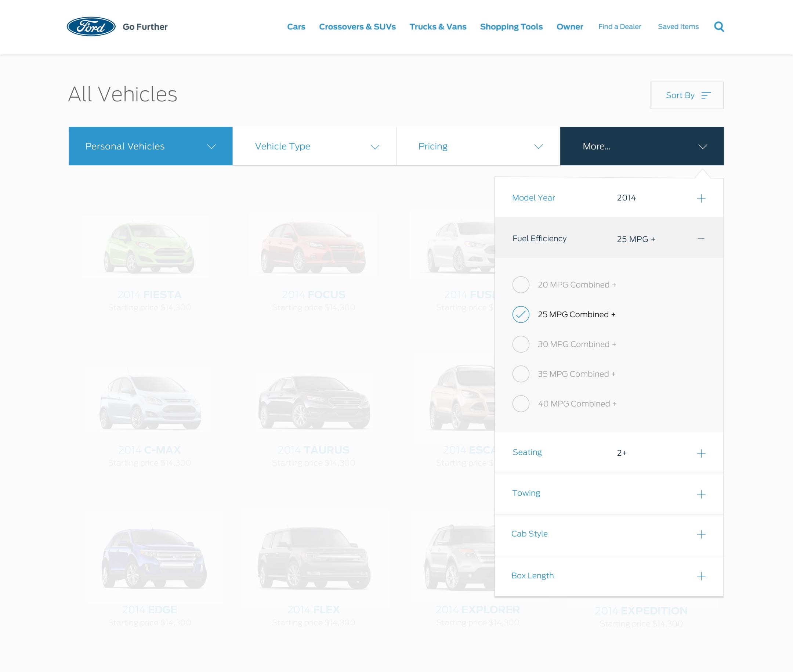Click Seating filter label

(x=527, y=452)
